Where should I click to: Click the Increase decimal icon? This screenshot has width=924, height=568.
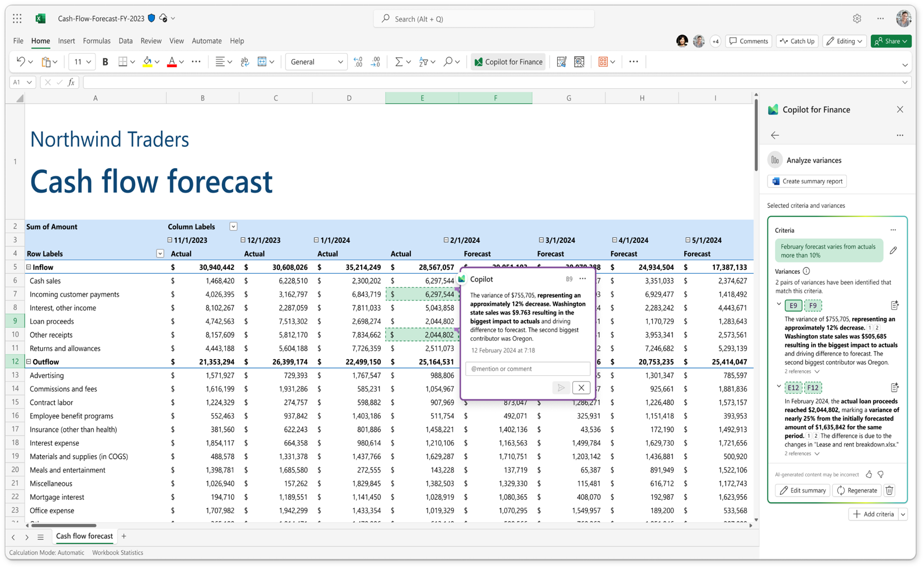(358, 61)
